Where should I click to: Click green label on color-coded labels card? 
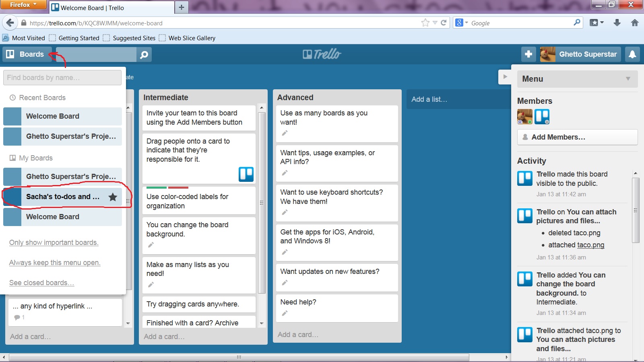point(157,187)
